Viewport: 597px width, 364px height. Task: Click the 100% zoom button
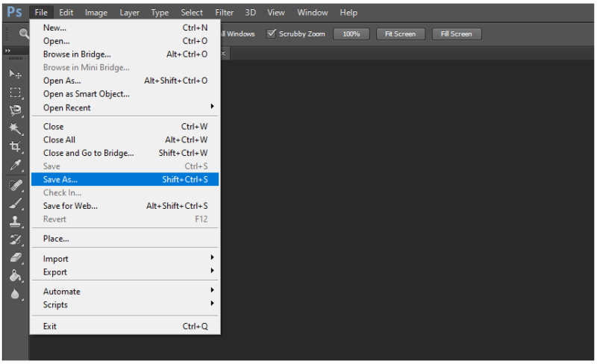[351, 34]
